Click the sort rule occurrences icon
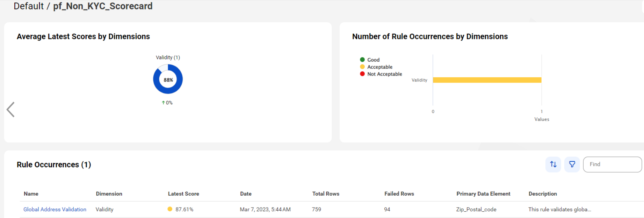This screenshot has width=644, height=218. point(553,164)
